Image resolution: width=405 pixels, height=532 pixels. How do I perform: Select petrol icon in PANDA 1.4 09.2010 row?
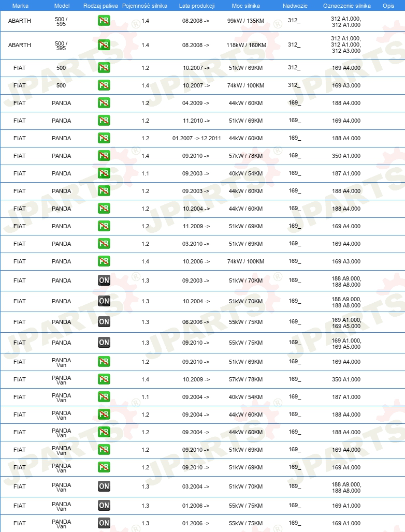click(104, 156)
